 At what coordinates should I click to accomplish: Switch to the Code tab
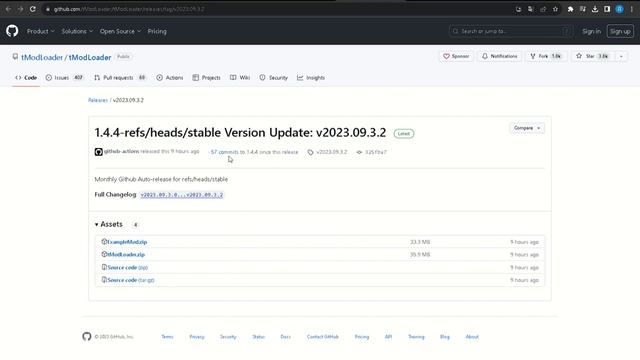click(x=26, y=78)
